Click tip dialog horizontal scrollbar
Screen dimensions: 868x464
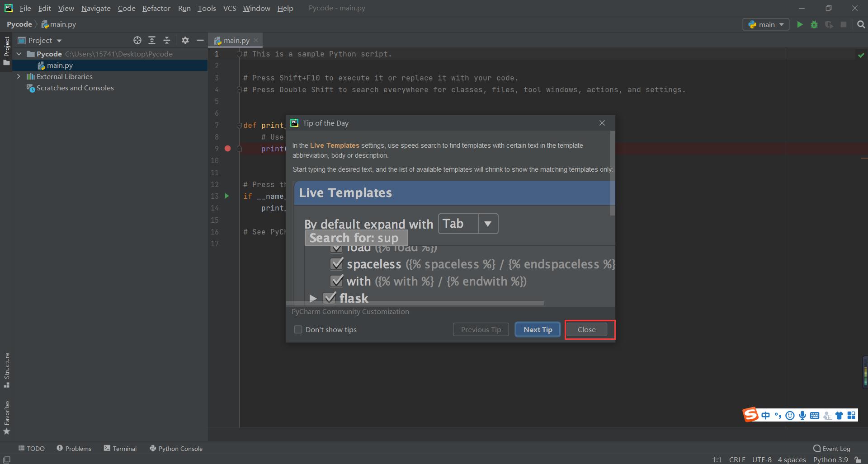pos(415,303)
